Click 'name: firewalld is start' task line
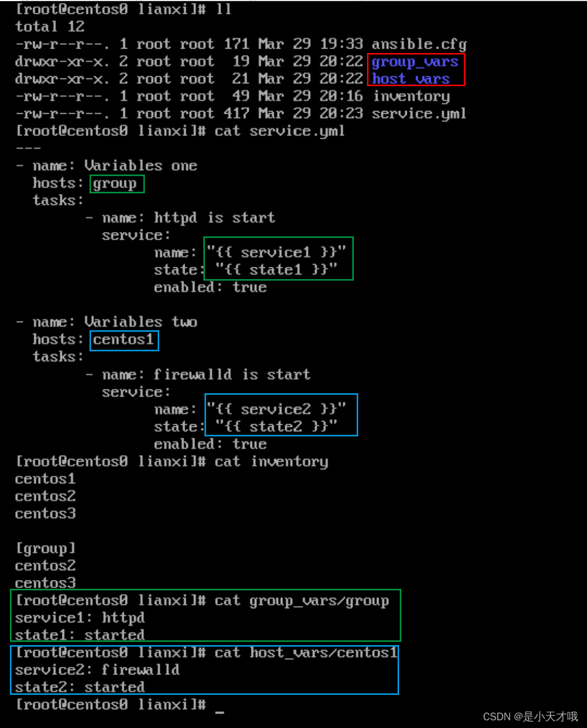This screenshot has height=728, width=587. (206, 374)
